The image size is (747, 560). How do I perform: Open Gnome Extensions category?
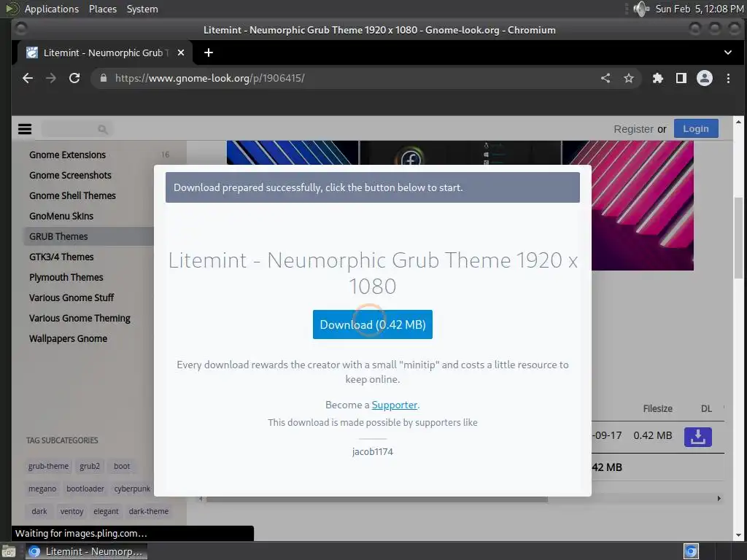click(x=67, y=155)
